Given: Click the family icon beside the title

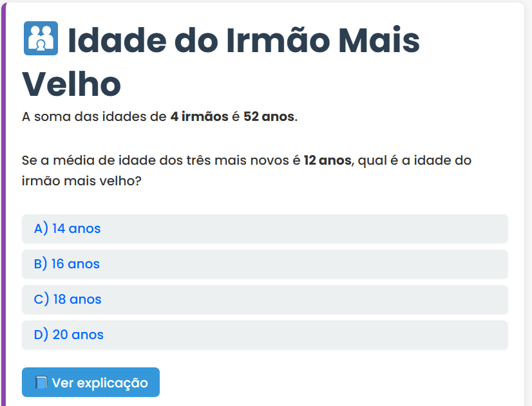Looking at the screenshot, I should click(x=41, y=39).
